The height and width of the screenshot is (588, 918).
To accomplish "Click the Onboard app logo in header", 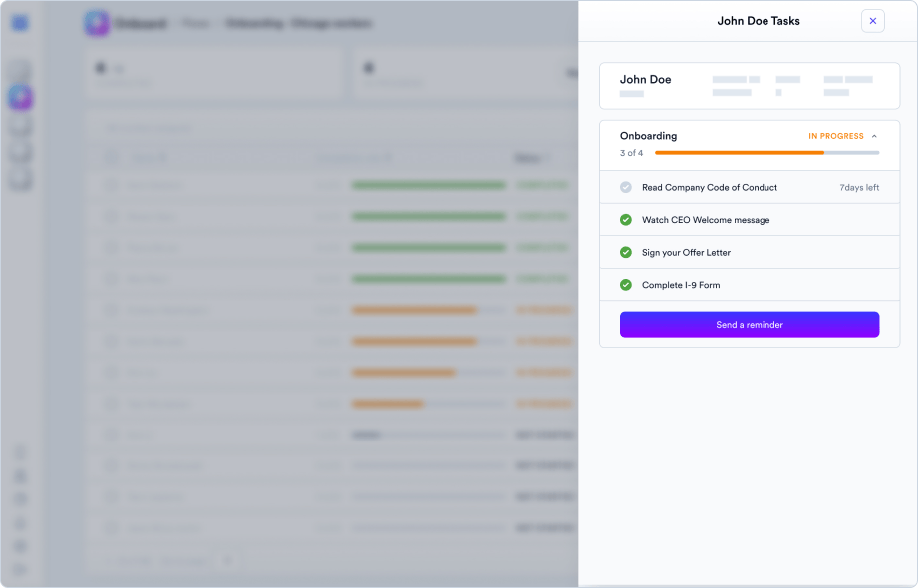I will point(97,23).
